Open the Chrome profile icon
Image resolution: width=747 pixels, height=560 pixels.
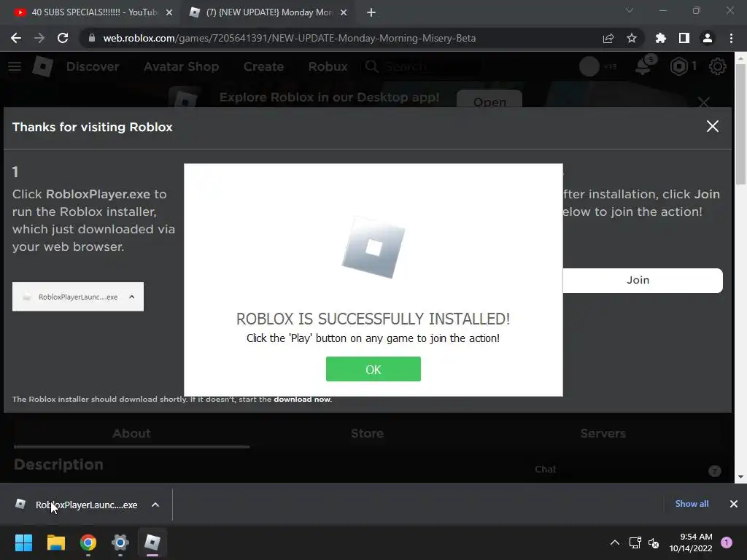coord(708,38)
